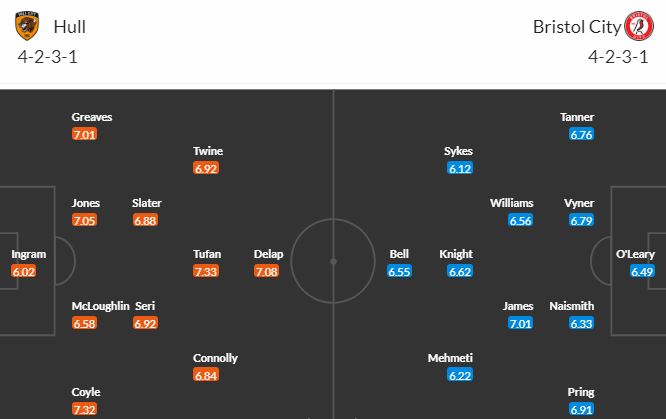Select Knight's 6.62 rating badge

click(460, 272)
